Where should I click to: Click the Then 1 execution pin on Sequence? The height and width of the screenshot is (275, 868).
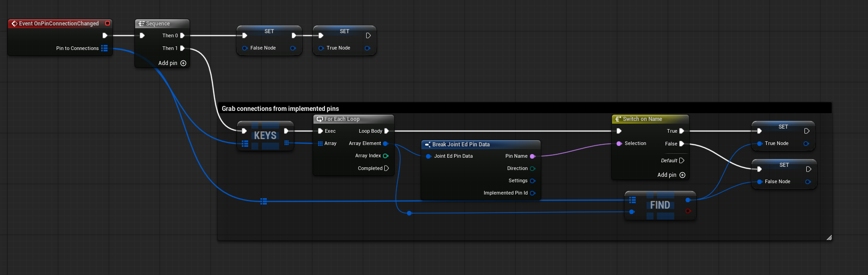click(x=182, y=48)
